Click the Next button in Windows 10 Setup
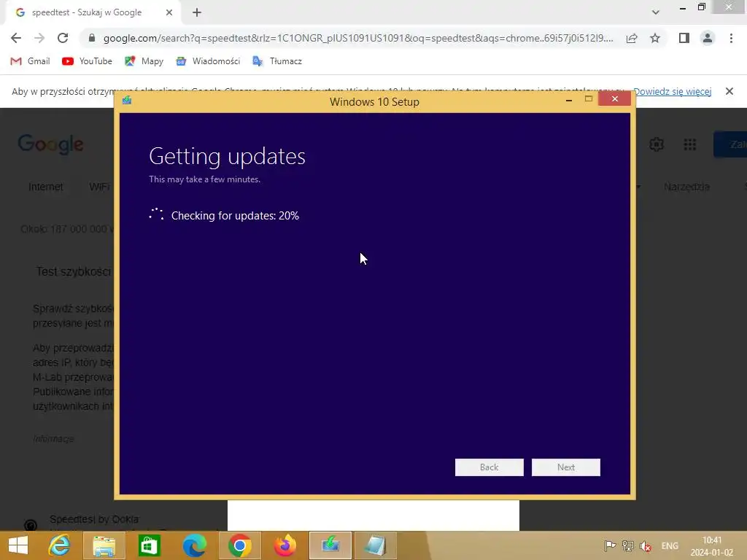Screen dimensions: 747x560 [565, 467]
